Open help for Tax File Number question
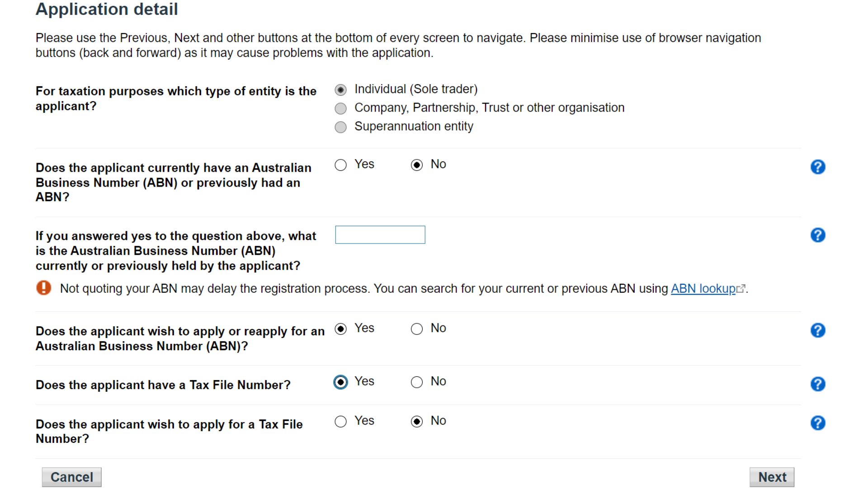Image resolution: width=868 pixels, height=488 pixels. 818,384
